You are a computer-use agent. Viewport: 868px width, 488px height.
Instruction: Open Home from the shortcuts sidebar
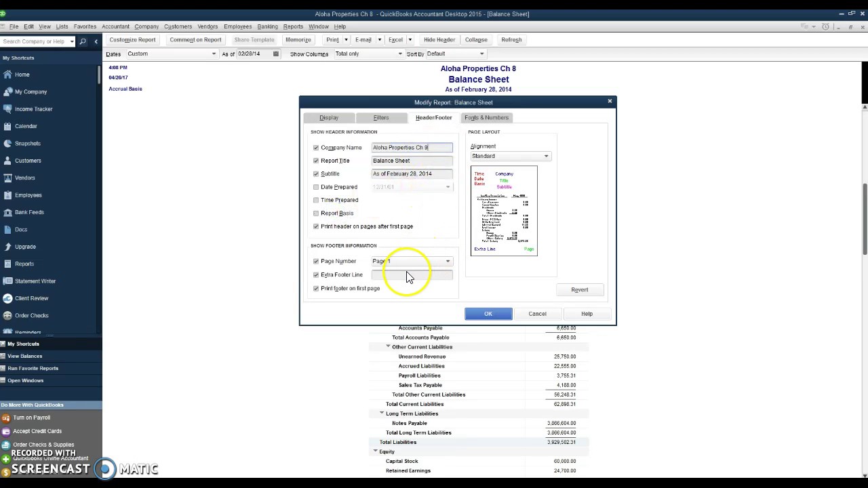point(22,75)
